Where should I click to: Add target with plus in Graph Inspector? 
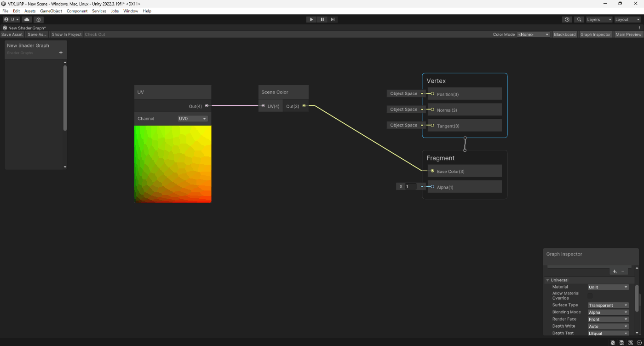[x=615, y=271]
